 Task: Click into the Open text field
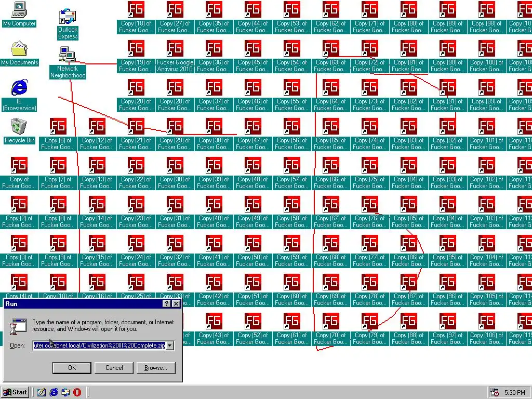pos(99,345)
